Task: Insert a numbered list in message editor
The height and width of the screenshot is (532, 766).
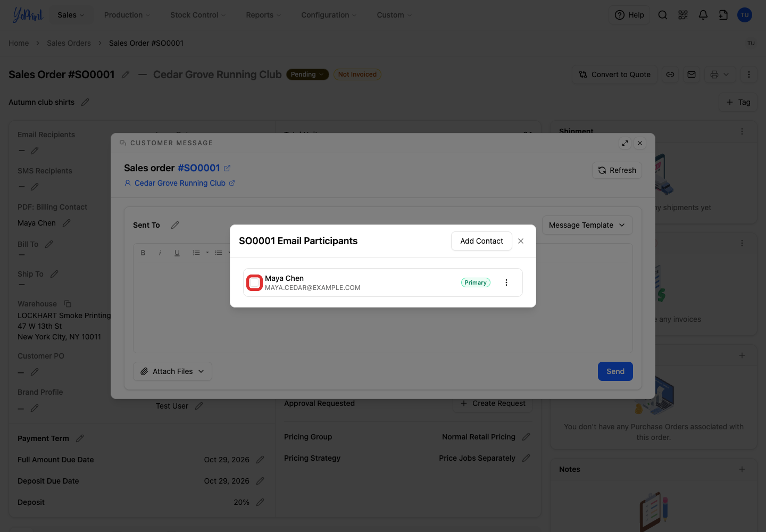Action: tap(196, 253)
